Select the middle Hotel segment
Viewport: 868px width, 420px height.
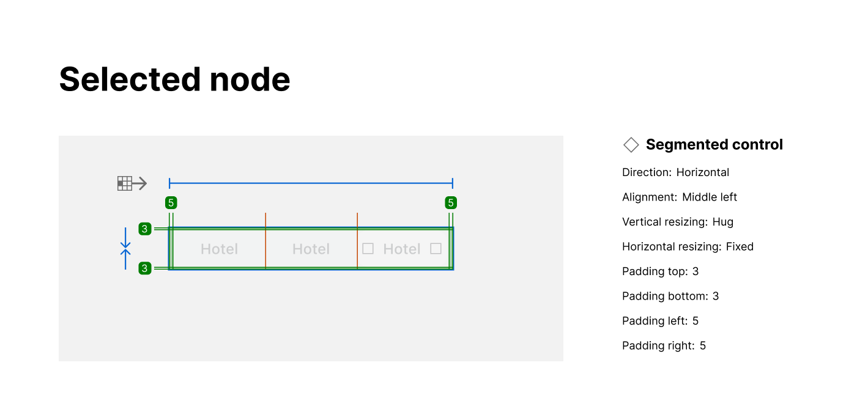311,249
